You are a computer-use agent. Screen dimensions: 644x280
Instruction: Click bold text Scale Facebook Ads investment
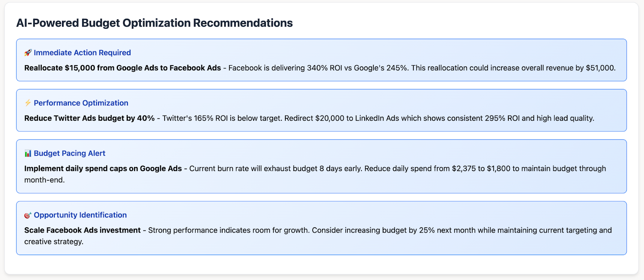(83, 230)
